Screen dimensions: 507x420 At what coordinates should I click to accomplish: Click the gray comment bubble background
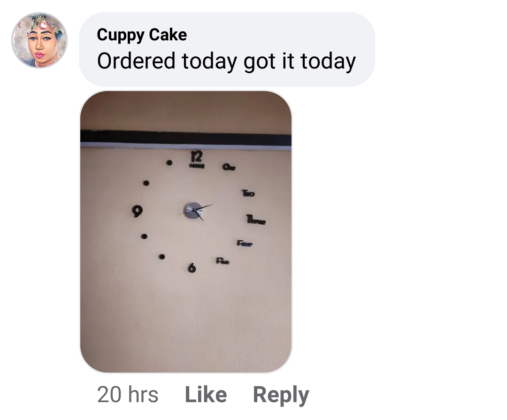tap(227, 49)
